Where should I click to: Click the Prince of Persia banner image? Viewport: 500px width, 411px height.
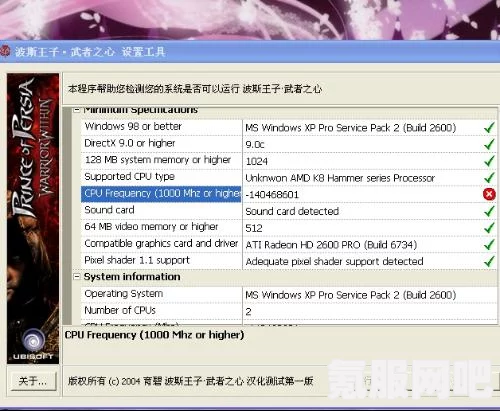33,218
